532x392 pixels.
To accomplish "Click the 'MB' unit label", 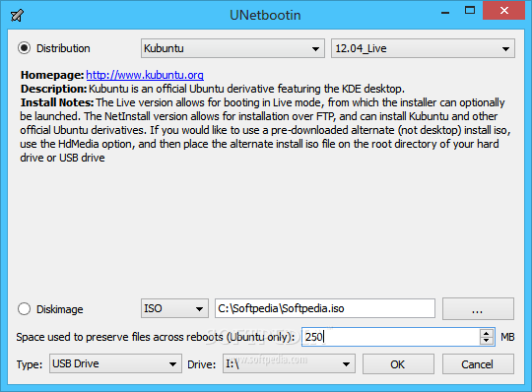I will coord(507,337).
